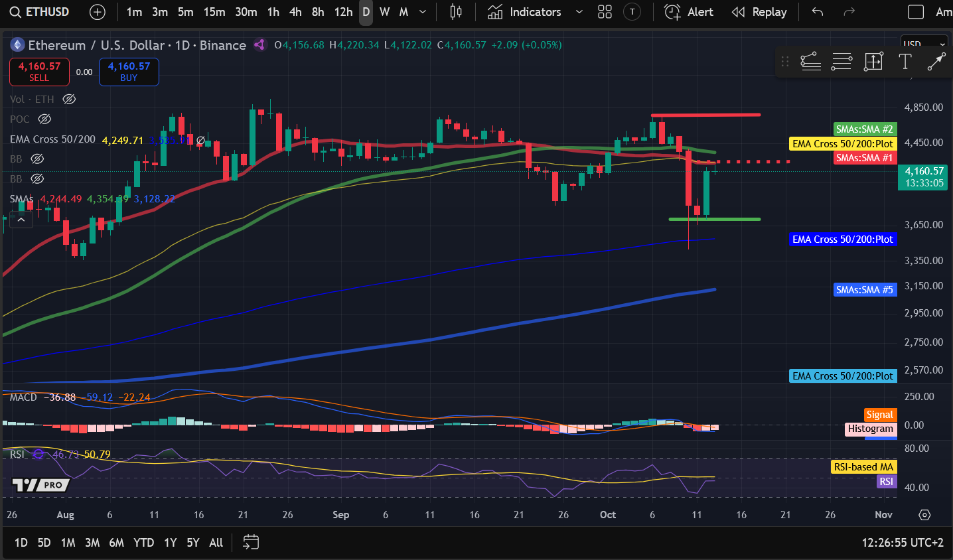
Task: Click the Ethereum symbol logo
Action: point(17,45)
